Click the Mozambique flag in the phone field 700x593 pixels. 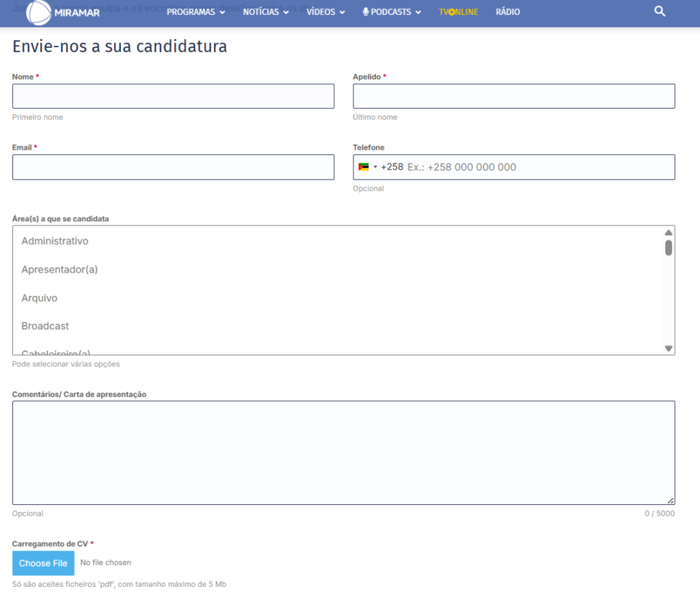pos(363,167)
